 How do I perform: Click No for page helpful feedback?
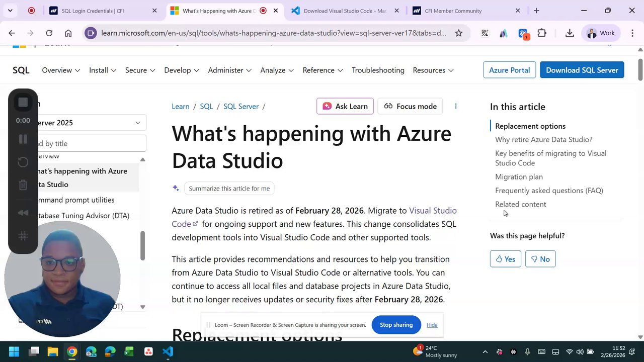pos(540,259)
